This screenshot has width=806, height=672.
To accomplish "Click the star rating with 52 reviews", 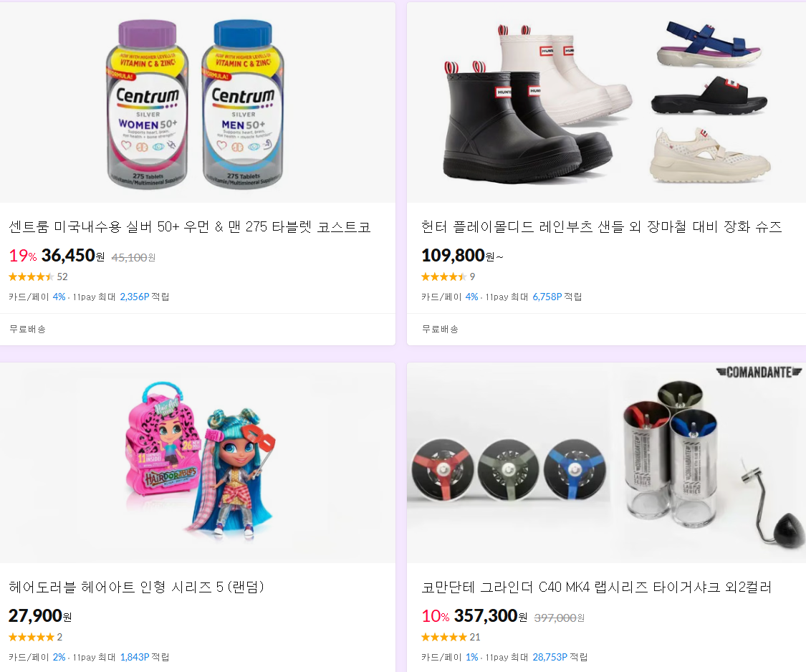I will tap(38, 277).
